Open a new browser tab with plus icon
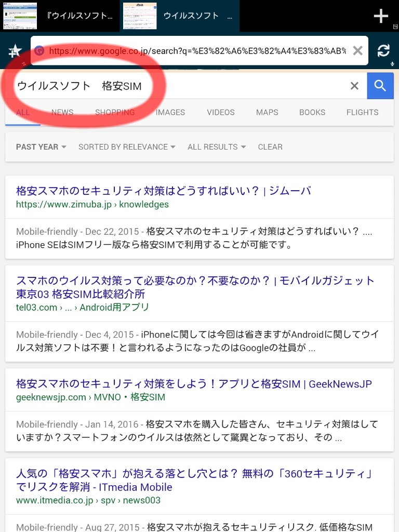Image resolution: width=399 pixels, height=532 pixels. coord(381,16)
